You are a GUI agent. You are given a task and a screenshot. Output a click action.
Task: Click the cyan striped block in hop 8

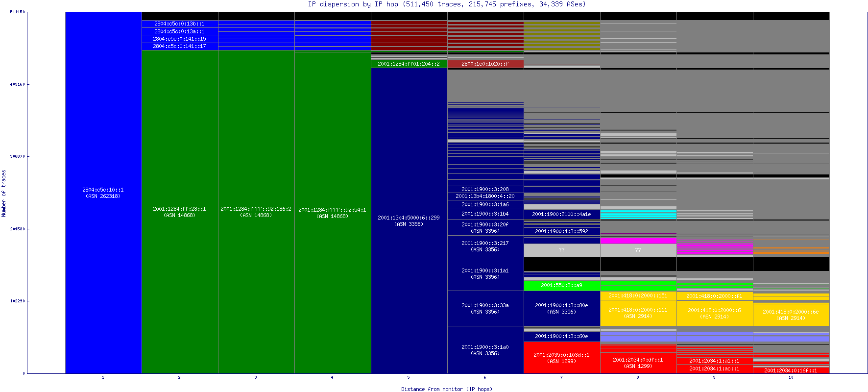[x=638, y=214]
